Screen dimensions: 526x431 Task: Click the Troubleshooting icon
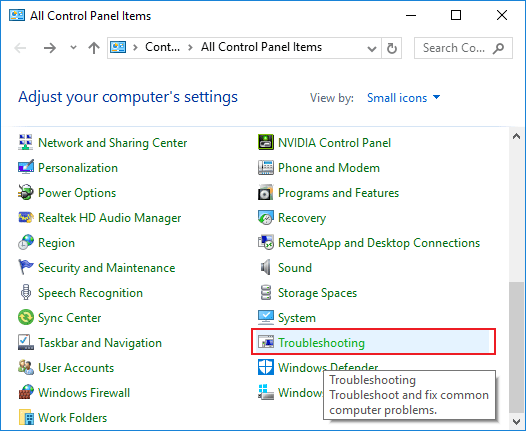pos(266,342)
